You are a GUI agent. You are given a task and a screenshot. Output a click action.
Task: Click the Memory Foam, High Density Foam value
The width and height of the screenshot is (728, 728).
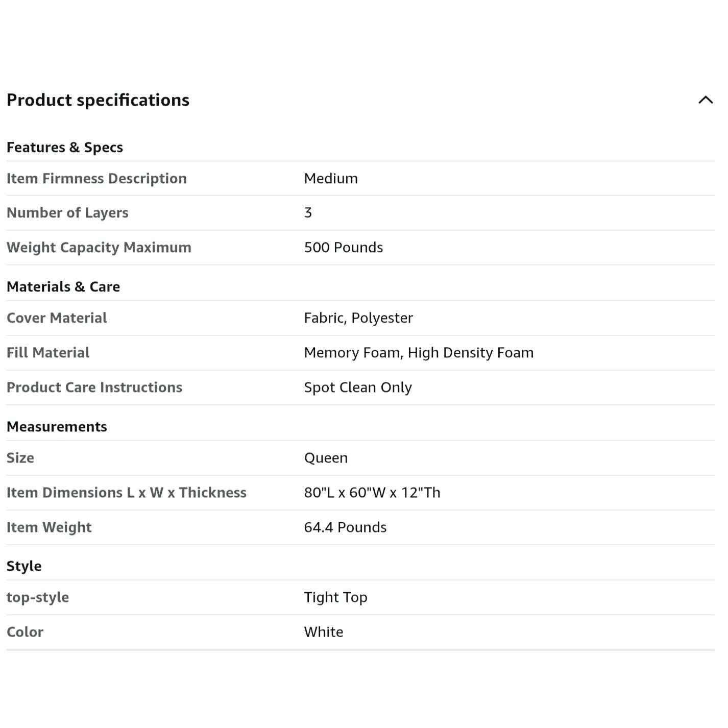pos(419,353)
